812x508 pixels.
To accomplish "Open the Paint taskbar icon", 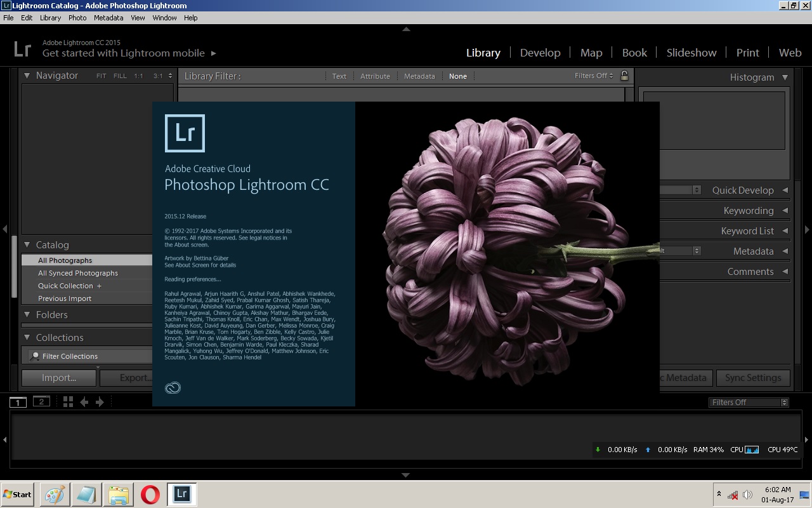I will (x=55, y=494).
